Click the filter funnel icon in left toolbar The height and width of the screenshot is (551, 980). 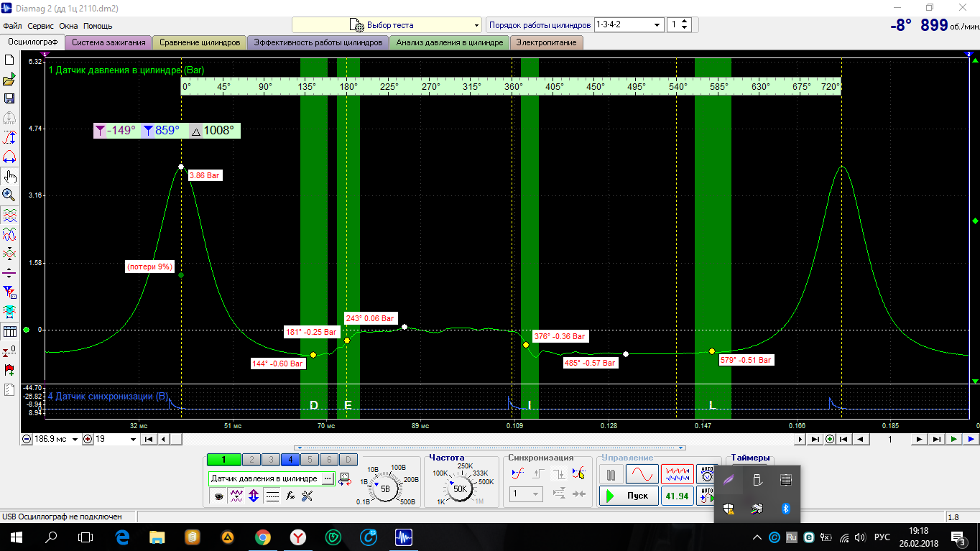tap(9, 292)
